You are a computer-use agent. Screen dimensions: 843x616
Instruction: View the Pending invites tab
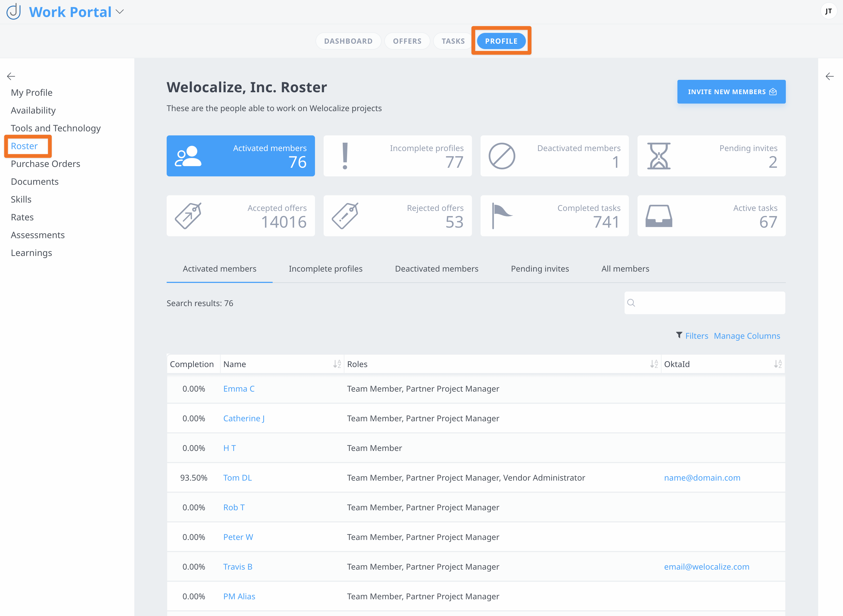tap(540, 269)
